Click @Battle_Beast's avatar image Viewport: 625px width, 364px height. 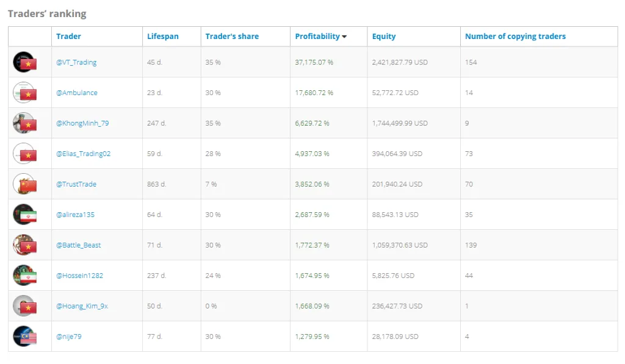coord(25,245)
